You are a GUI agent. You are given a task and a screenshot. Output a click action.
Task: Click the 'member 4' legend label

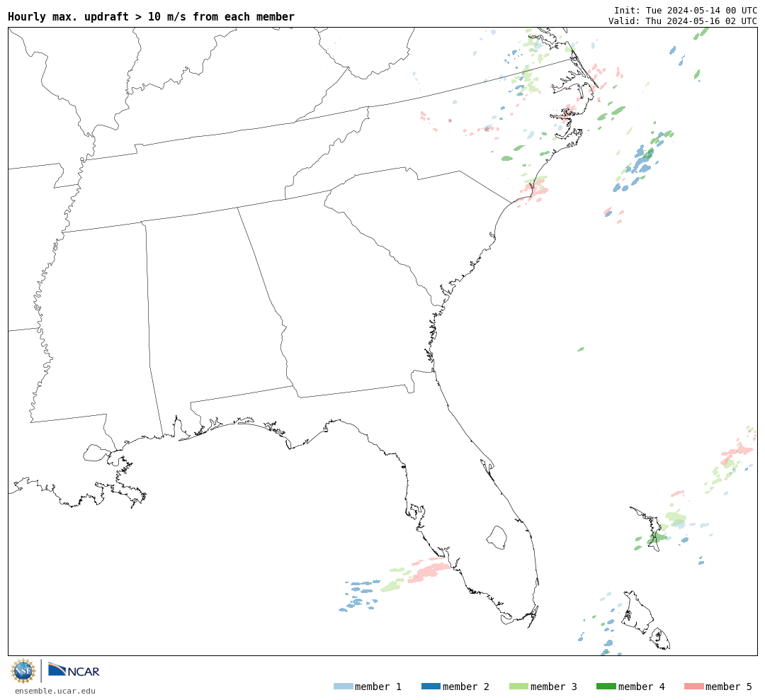[x=642, y=687]
